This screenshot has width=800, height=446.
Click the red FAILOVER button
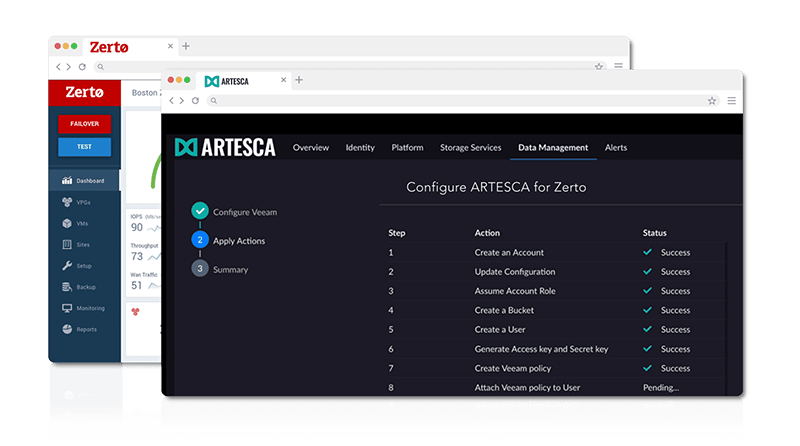[x=84, y=124]
